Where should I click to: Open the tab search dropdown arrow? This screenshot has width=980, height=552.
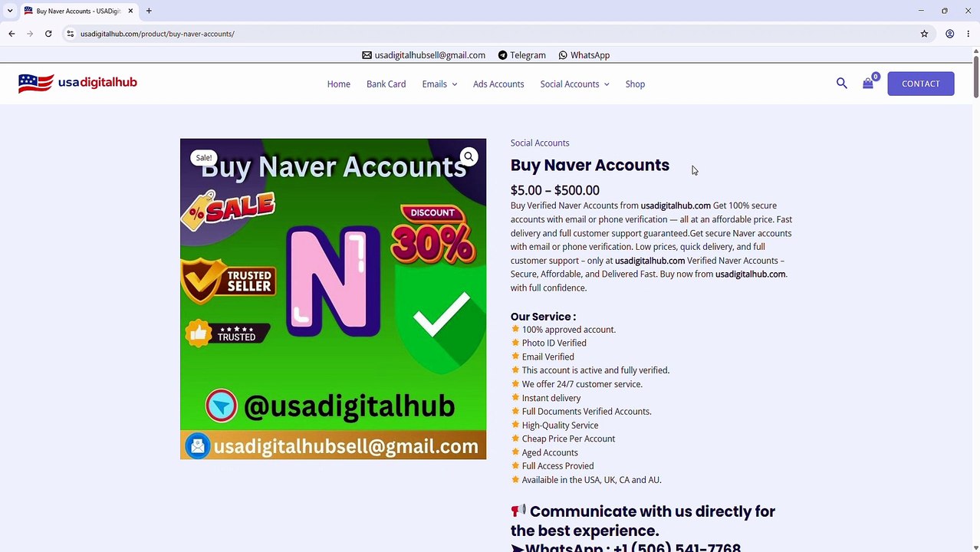click(10, 11)
